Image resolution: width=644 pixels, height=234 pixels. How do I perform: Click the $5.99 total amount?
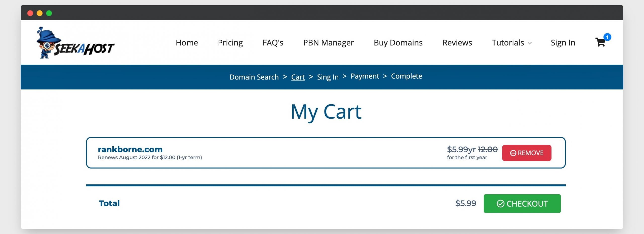point(466,203)
